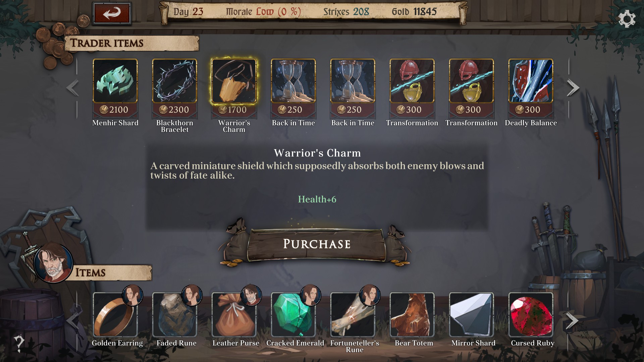This screenshot has width=644, height=362.
Task: Click the hero portrait beside Items
Action: point(53,263)
